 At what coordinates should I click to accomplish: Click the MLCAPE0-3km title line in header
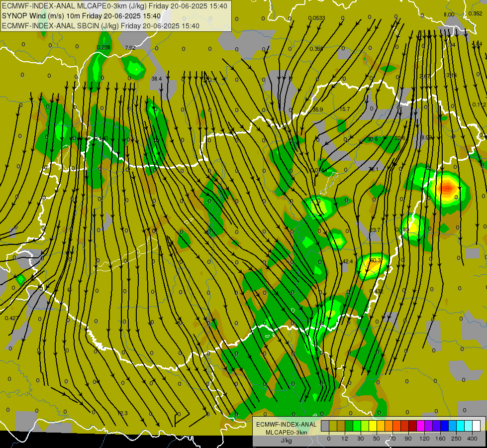[114, 6]
